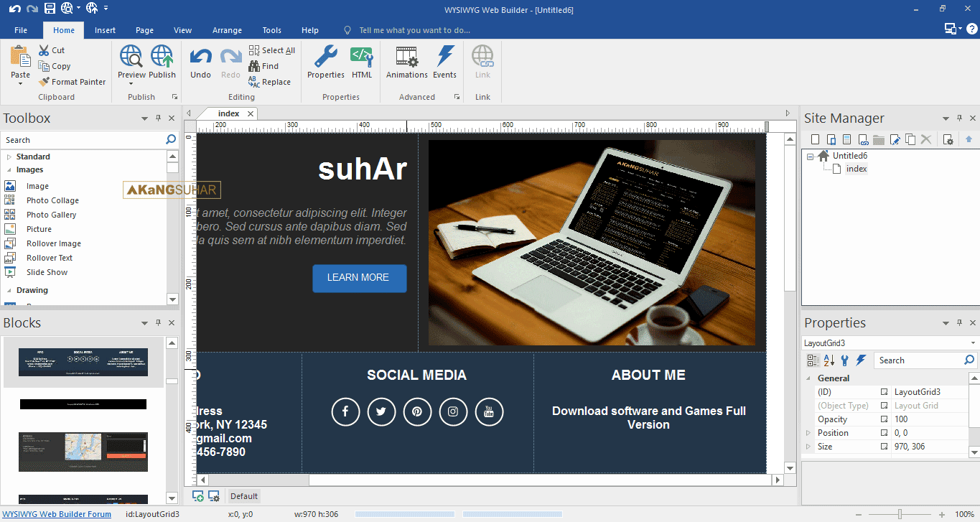Select index page in Site Manager

(x=856, y=169)
